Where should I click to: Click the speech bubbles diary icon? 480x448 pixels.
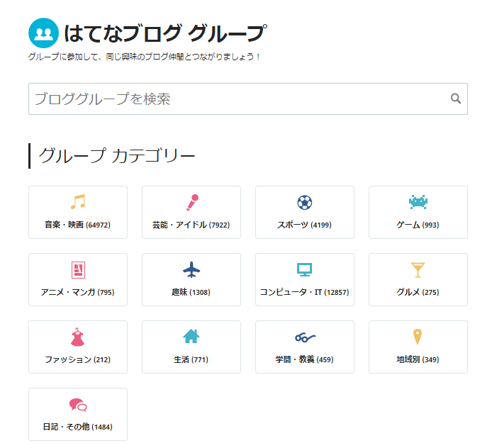tap(78, 405)
